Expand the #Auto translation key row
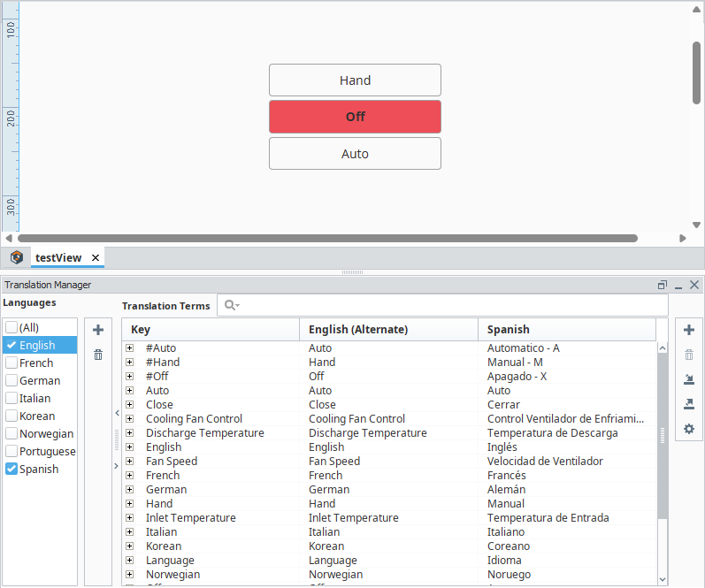The height and width of the screenshot is (588, 705). point(130,348)
